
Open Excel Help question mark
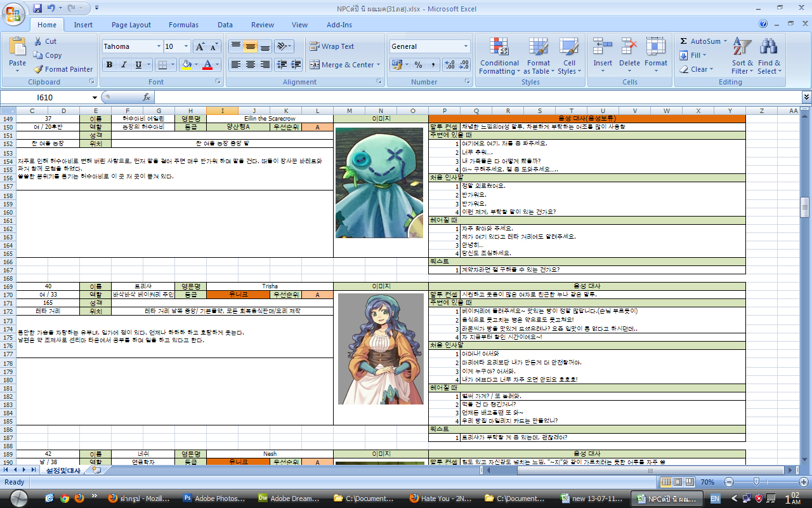763,24
